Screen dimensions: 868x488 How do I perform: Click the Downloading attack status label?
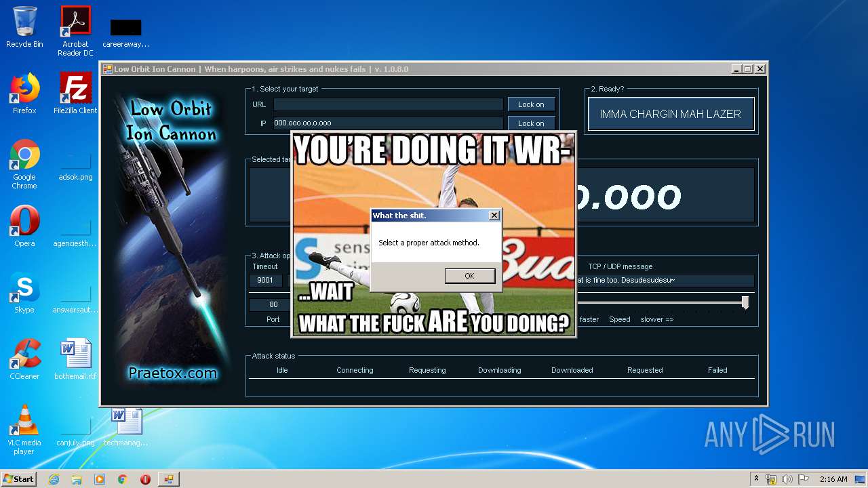[500, 370]
